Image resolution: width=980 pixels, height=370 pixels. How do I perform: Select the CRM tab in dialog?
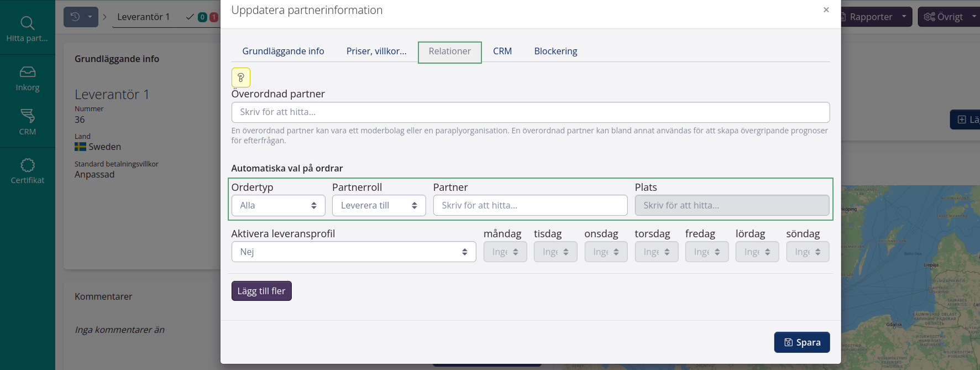502,51
